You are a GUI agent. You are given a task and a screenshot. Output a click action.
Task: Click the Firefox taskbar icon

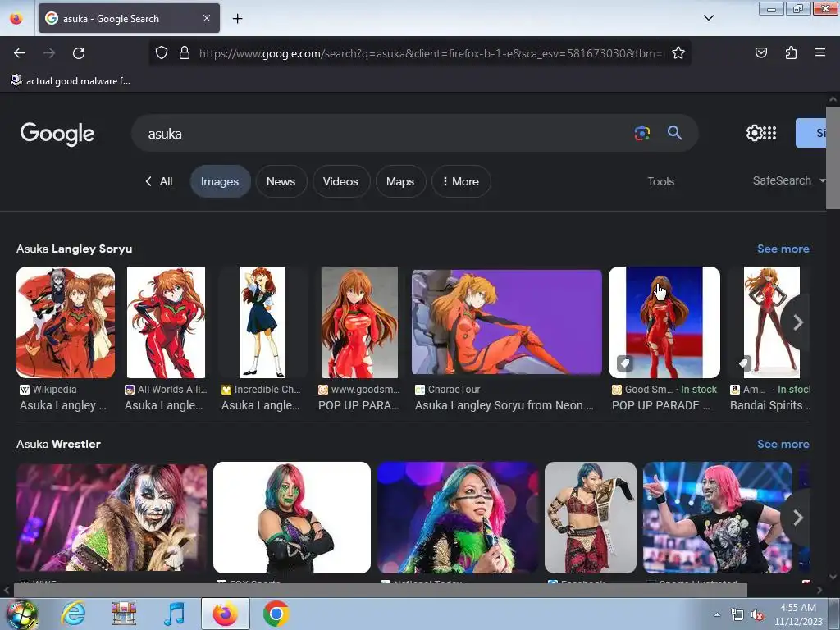point(225,614)
